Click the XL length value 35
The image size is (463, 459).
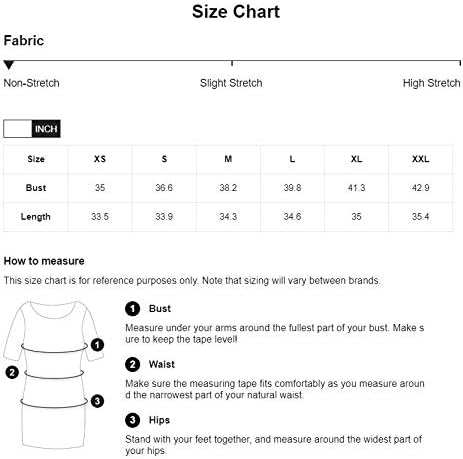click(356, 217)
